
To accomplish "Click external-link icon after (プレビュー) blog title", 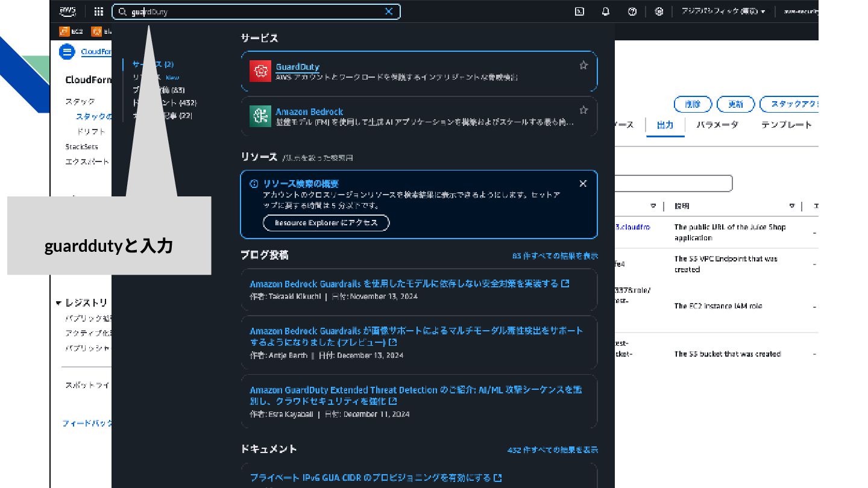I will [x=392, y=342].
